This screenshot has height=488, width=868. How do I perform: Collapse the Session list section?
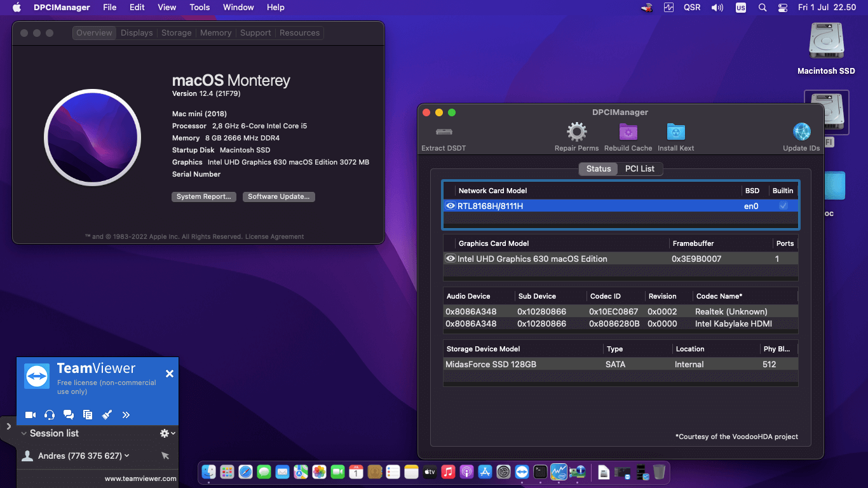tap(24, 433)
